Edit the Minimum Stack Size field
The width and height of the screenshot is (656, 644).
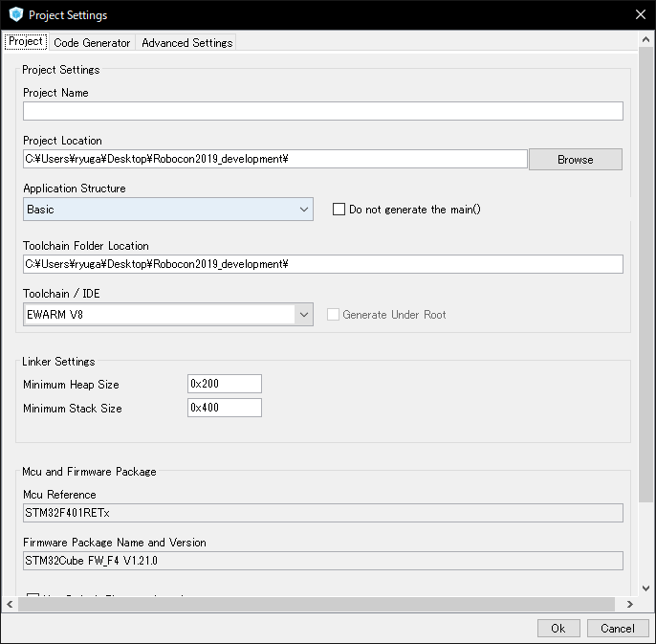[x=225, y=408]
